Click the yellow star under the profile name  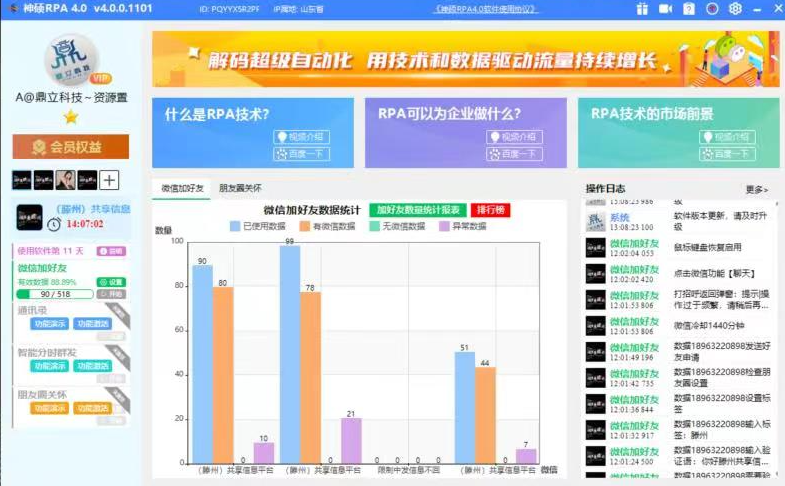(x=71, y=117)
